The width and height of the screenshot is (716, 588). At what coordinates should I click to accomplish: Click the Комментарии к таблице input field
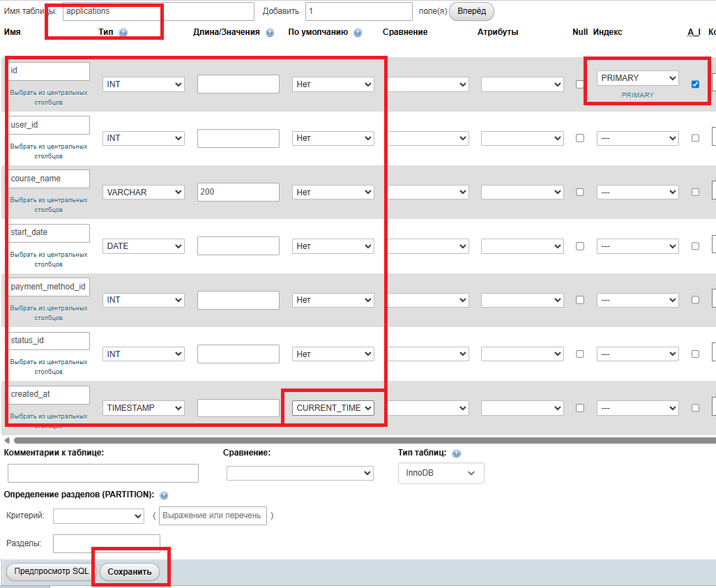pyautogui.click(x=103, y=473)
